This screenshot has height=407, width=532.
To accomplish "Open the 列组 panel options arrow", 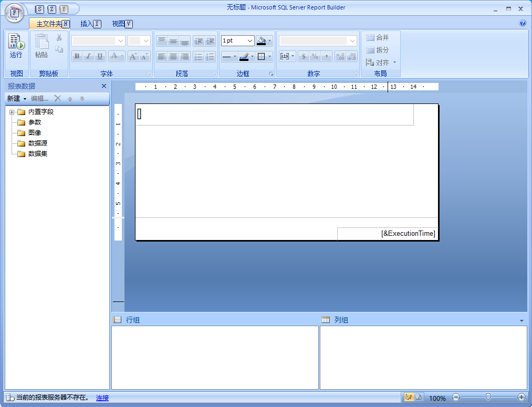I will [x=521, y=320].
